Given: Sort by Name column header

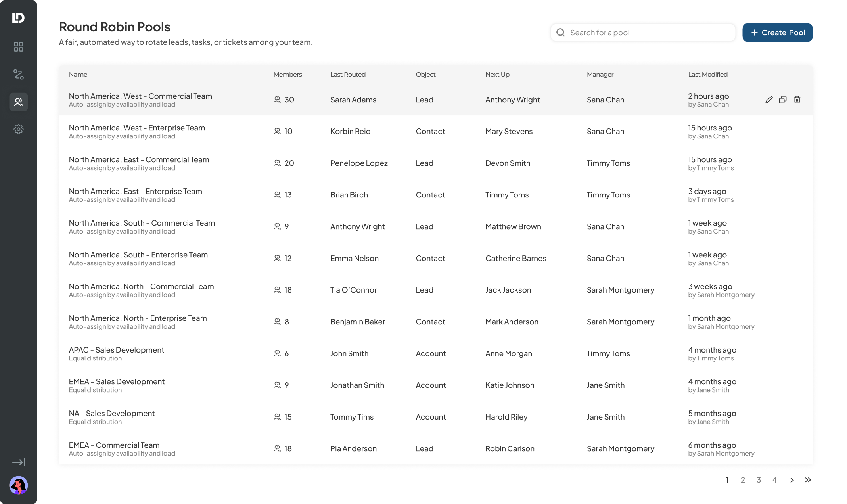Looking at the screenshot, I should point(78,74).
